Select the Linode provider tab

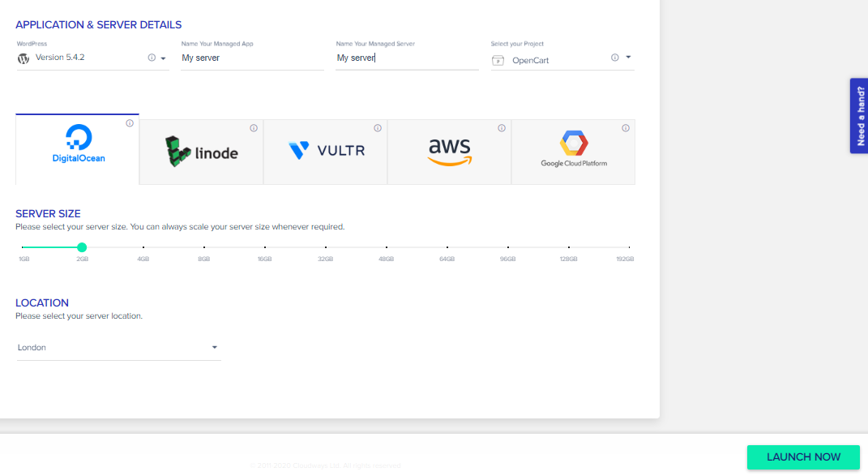tap(202, 152)
